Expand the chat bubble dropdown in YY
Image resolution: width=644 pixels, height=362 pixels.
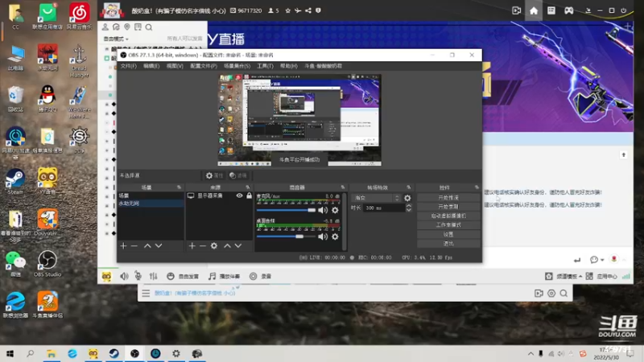coord(602,260)
